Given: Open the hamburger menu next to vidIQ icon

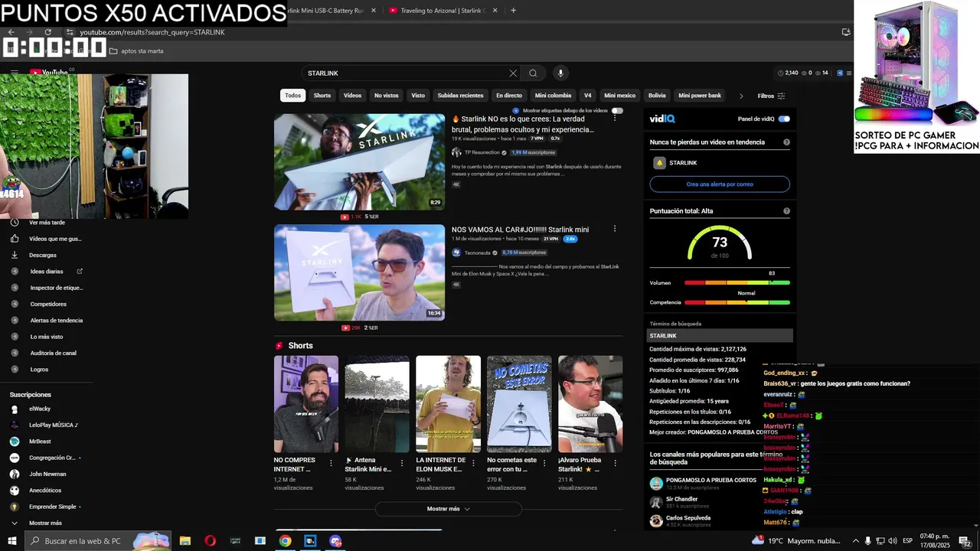Looking at the screenshot, I should point(849,73).
